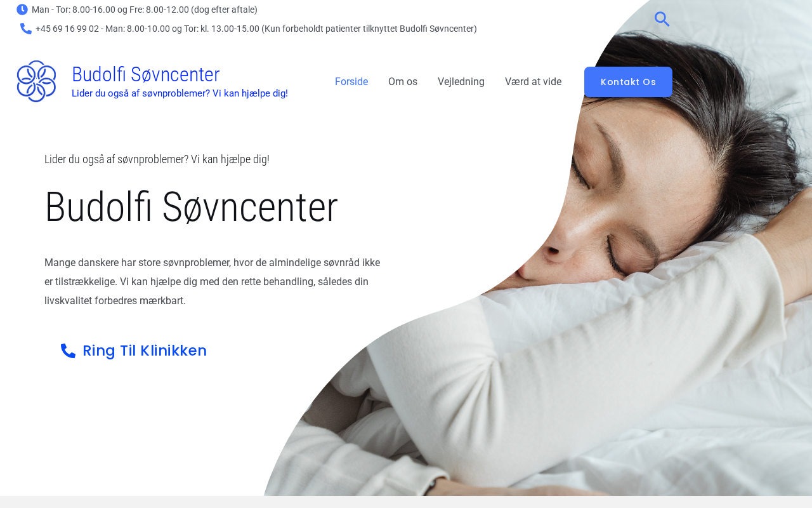Click the Budolfi Søvncenter circular logo
The width and height of the screenshot is (812, 508).
36,81
